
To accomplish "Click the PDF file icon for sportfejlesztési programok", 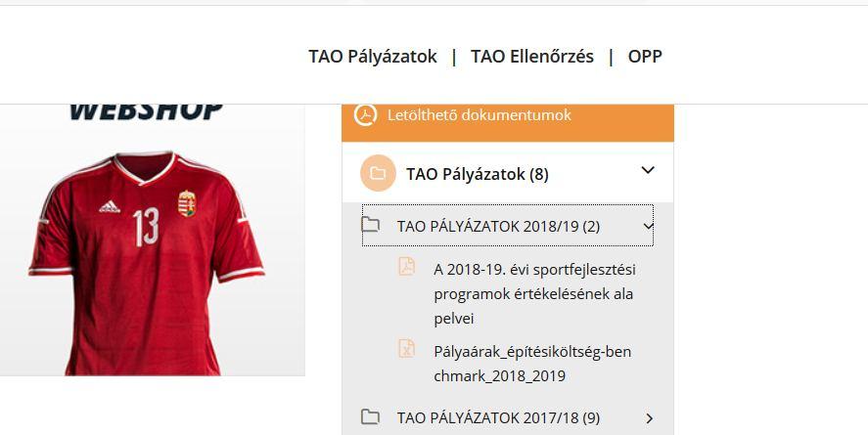I will (407, 266).
